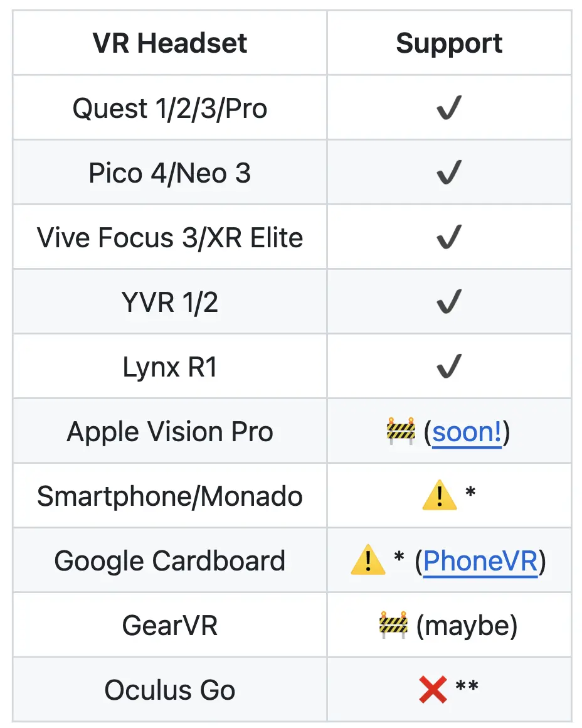The image size is (582, 728).
Task: Click the checkmark in Quest 1/2/3/Pro row
Action: coord(449,109)
